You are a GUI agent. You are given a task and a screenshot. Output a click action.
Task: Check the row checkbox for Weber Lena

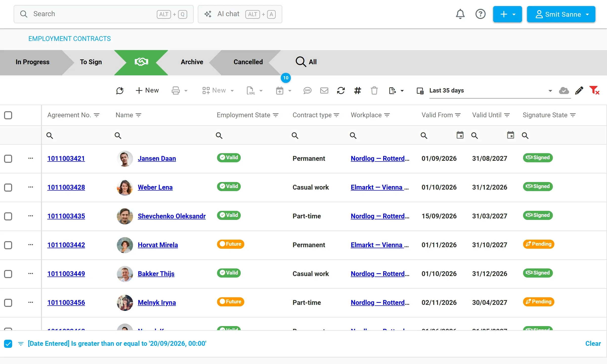click(x=8, y=188)
